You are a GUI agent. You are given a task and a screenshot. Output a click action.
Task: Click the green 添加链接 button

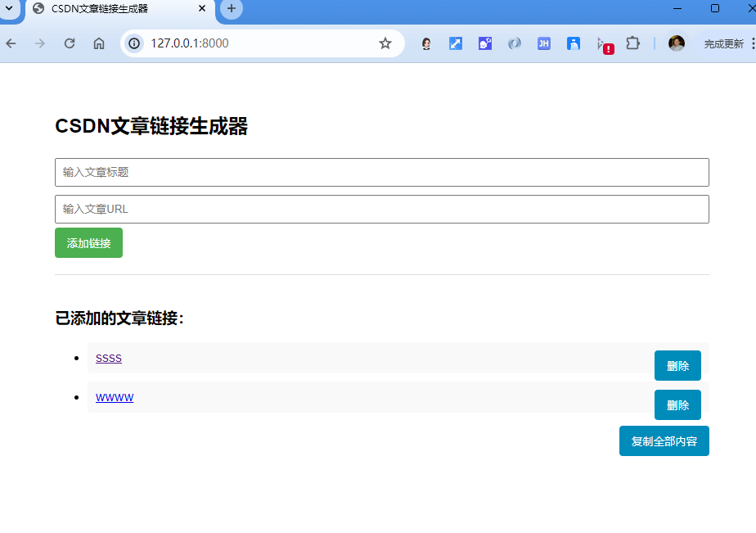click(88, 242)
